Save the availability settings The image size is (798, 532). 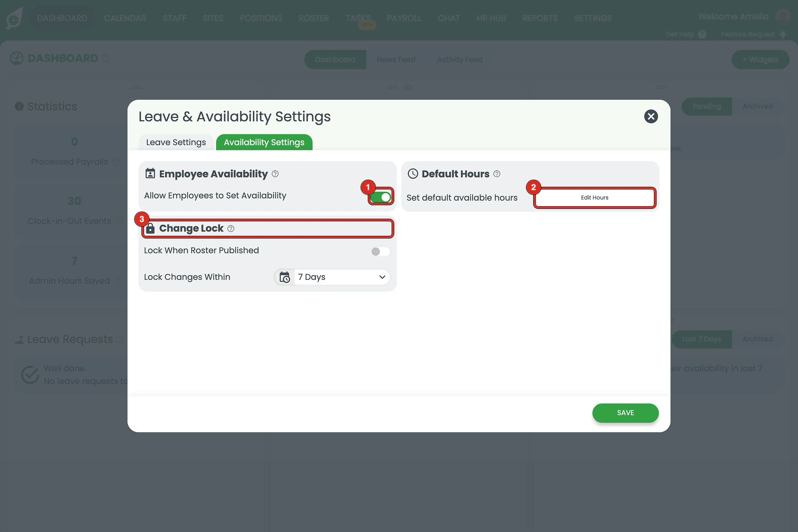(625, 413)
